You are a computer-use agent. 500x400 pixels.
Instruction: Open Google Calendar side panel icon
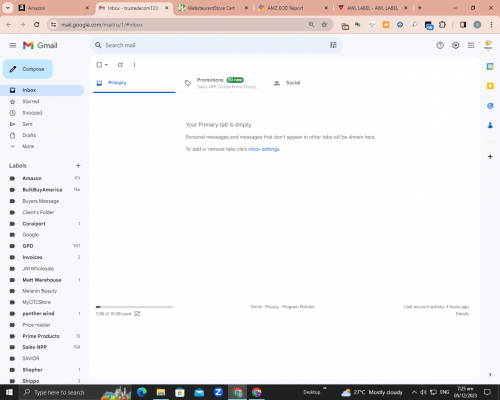point(490,66)
